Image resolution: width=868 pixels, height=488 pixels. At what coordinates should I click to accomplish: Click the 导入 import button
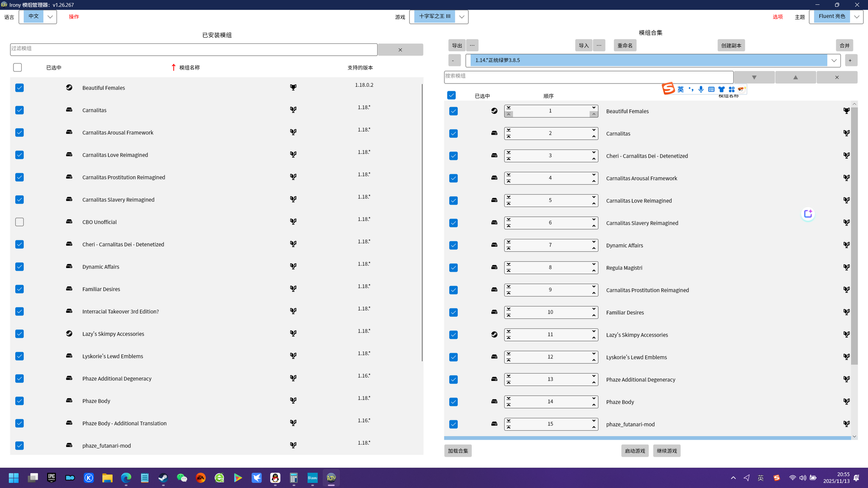(584, 45)
